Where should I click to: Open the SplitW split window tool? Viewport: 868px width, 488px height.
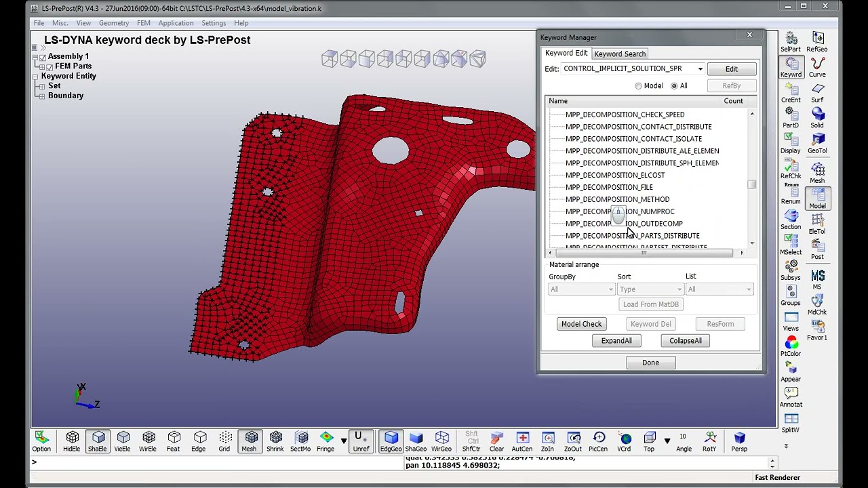[791, 422]
